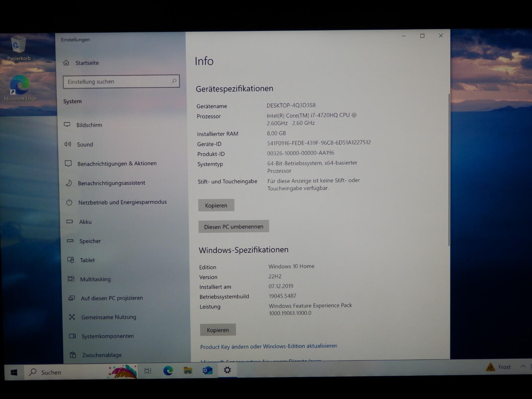This screenshot has width=532, height=399.
Task: Click the Zwischenablage clipboard icon
Action: coord(73,355)
